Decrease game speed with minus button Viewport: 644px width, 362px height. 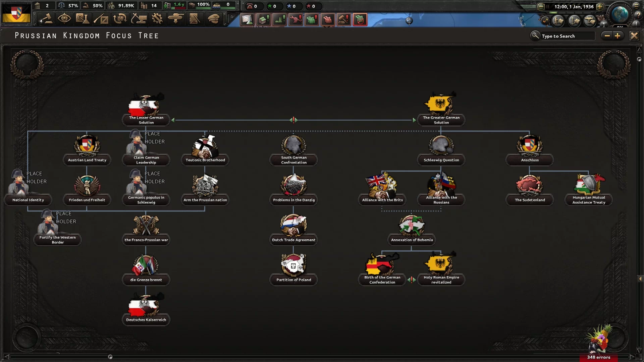541,6
